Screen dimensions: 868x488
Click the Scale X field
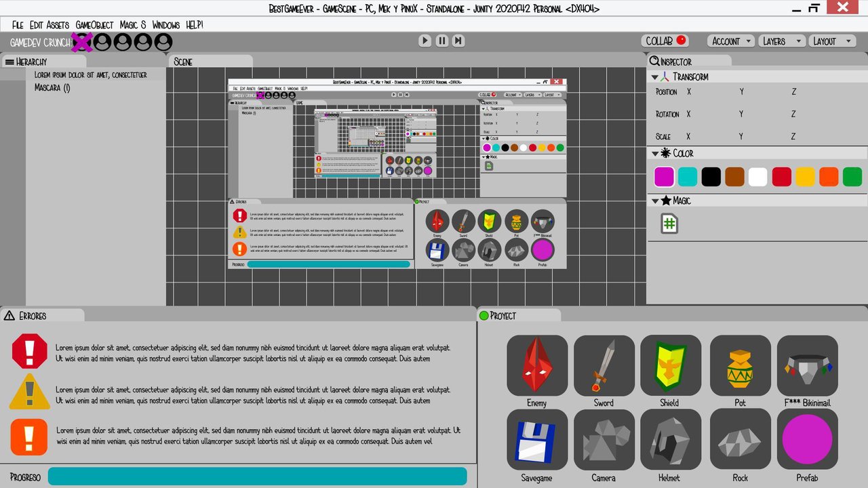689,136
